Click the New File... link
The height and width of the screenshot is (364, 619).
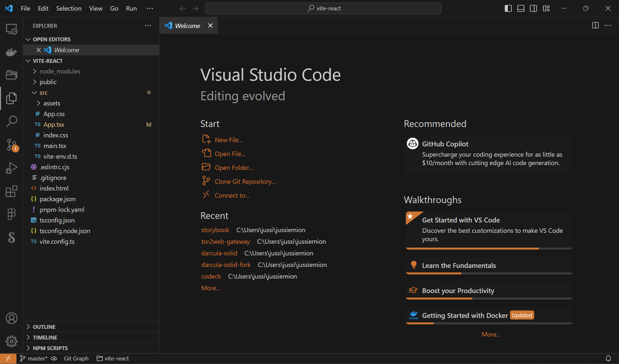click(x=229, y=140)
